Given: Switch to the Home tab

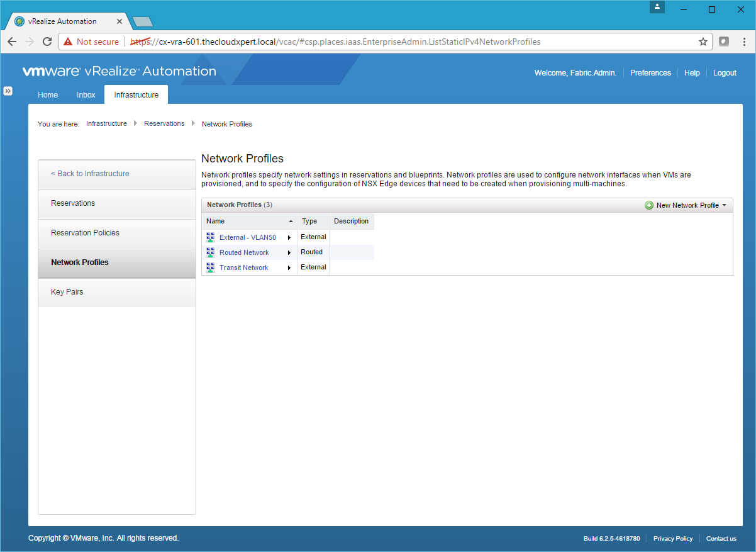Looking at the screenshot, I should pyautogui.click(x=48, y=95).
